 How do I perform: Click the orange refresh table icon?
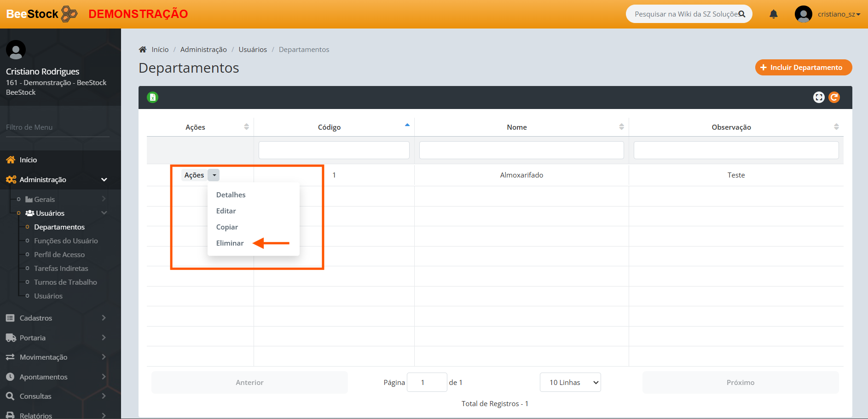click(834, 98)
